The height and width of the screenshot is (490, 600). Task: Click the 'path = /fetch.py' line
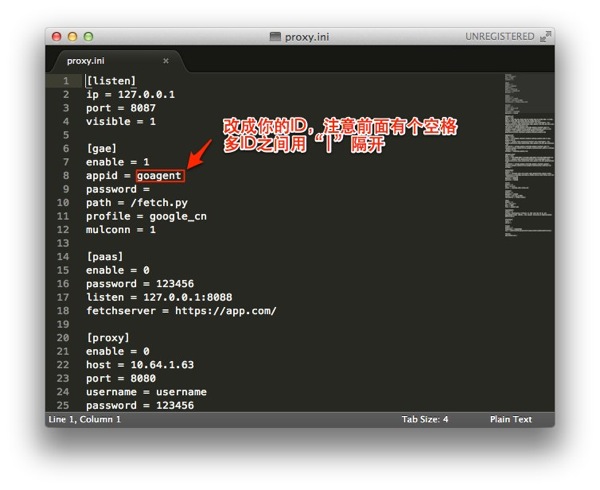pos(137,203)
